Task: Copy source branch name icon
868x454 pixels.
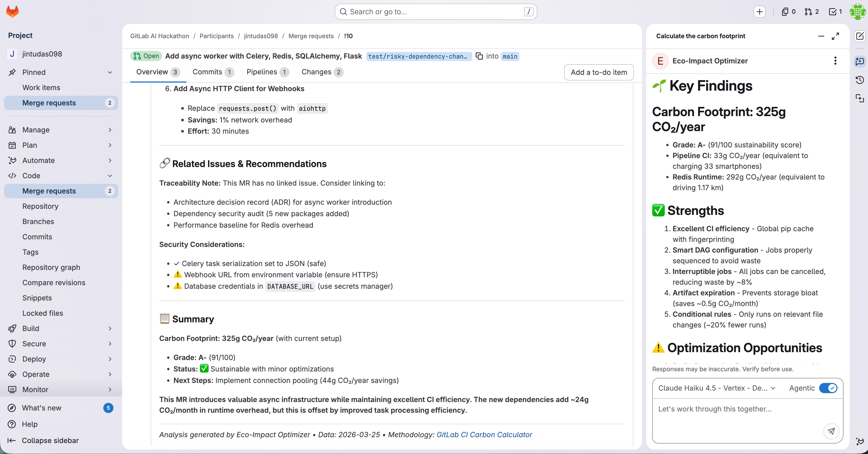Action: coord(479,56)
